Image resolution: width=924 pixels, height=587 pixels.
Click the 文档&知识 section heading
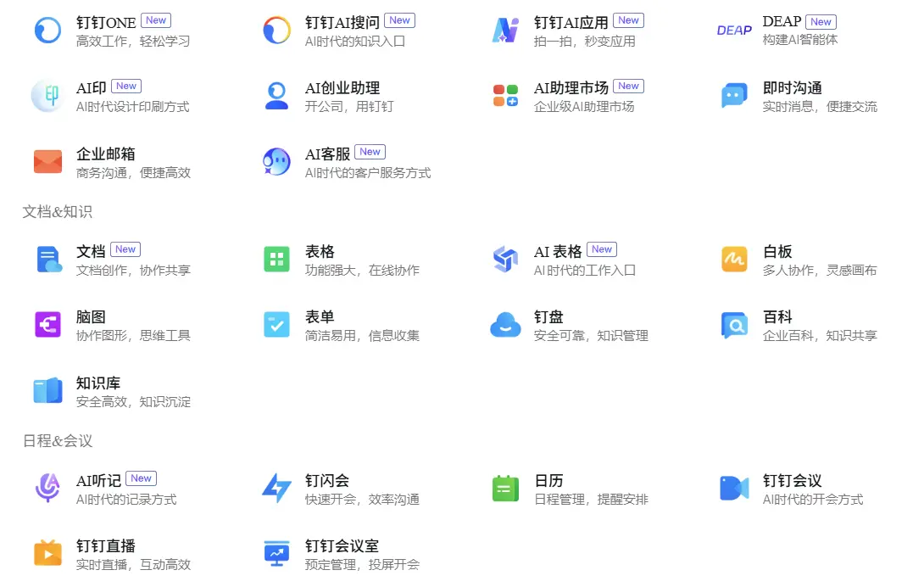tap(57, 212)
